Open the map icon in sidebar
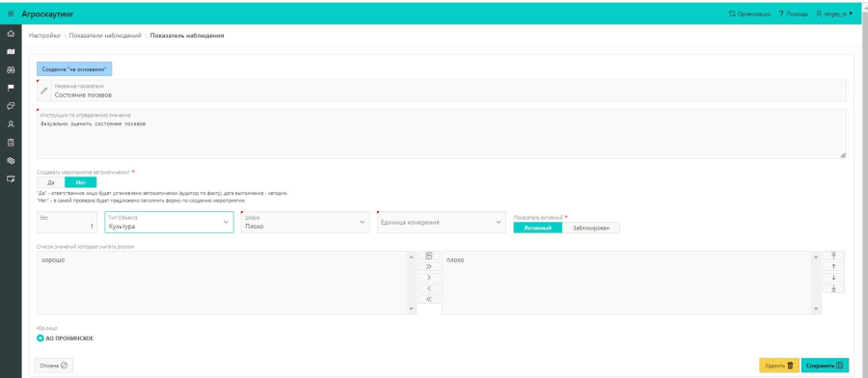The height and width of the screenshot is (378, 868). click(11, 51)
